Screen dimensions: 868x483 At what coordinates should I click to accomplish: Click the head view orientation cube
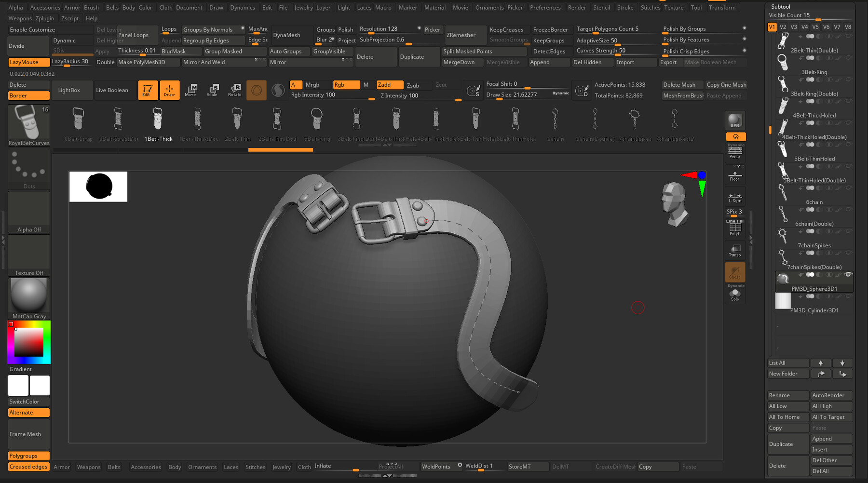[x=674, y=204]
